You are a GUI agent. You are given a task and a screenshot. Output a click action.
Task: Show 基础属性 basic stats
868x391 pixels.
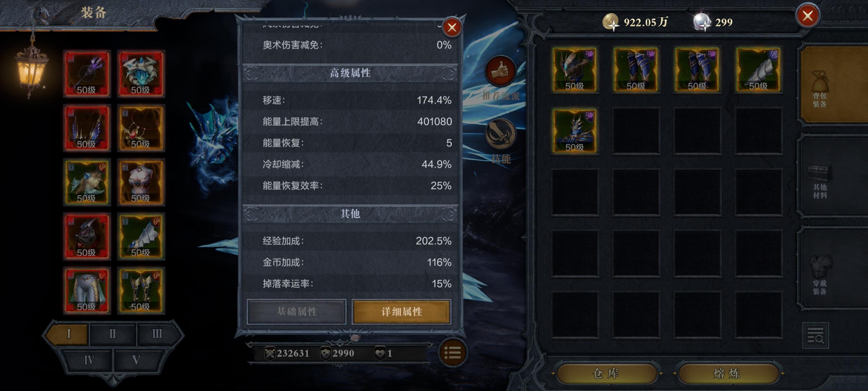(296, 312)
